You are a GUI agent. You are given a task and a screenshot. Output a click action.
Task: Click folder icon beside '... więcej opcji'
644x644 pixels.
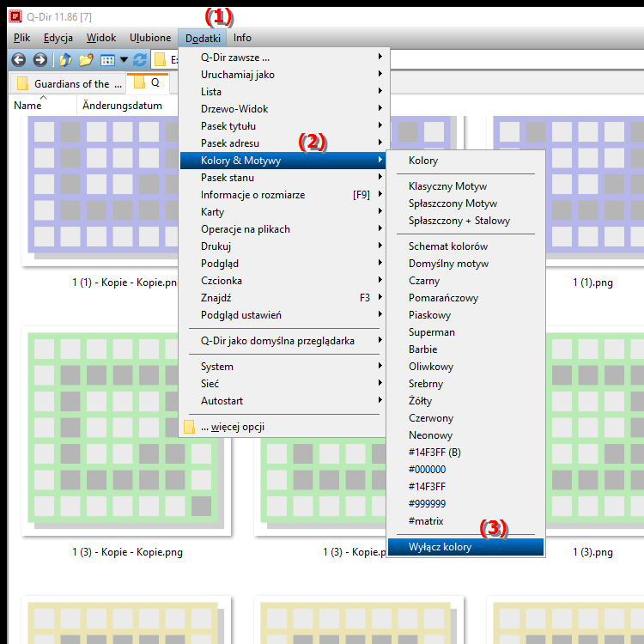tap(189, 427)
